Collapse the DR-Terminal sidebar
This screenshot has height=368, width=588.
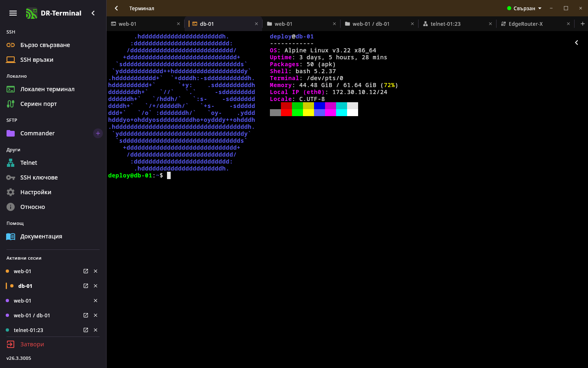click(93, 13)
